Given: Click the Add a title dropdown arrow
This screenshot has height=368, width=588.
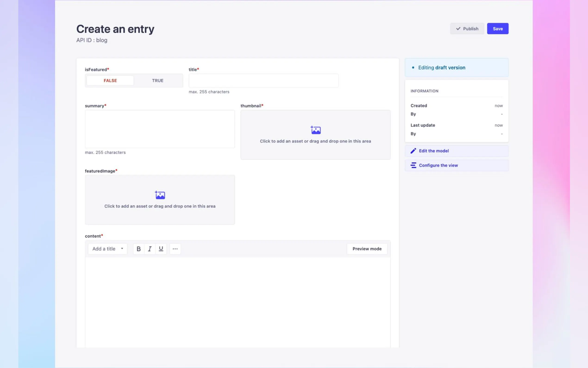Looking at the screenshot, I should [122, 249].
